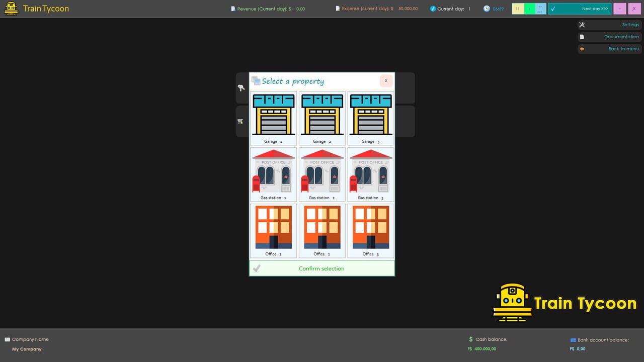Click the Documentation page icon
644x362 pixels.
[582, 36]
